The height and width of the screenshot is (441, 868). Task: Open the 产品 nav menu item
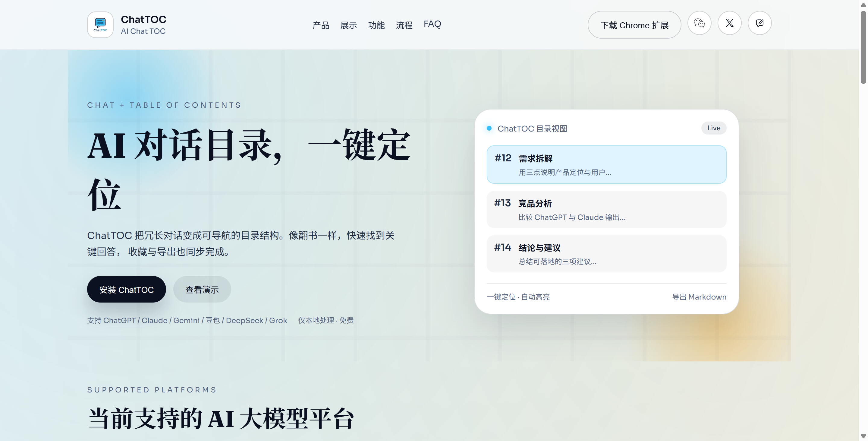click(x=320, y=25)
